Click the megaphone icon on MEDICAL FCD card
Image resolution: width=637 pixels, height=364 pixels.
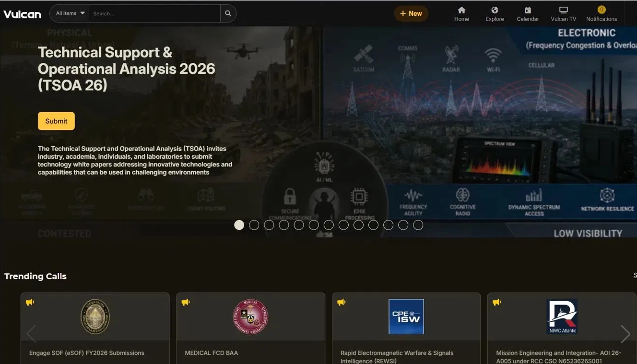click(186, 302)
